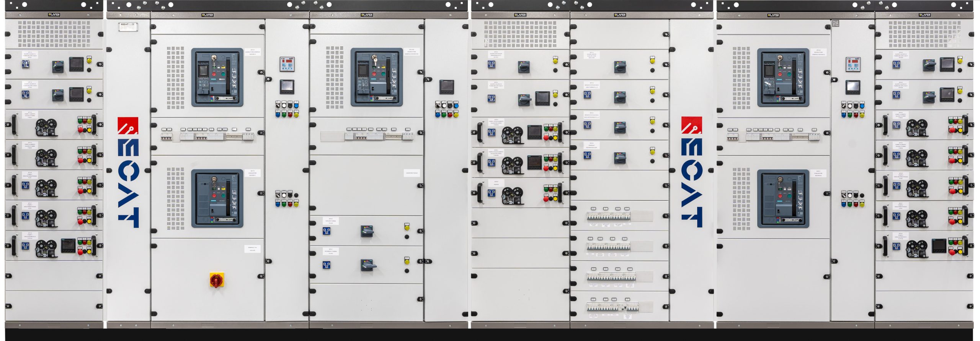Turn the third rotary switch in the four-rotary-switch cabinet
Image resolution: width=980 pixels, height=341 pixels.
click(x=620, y=127)
